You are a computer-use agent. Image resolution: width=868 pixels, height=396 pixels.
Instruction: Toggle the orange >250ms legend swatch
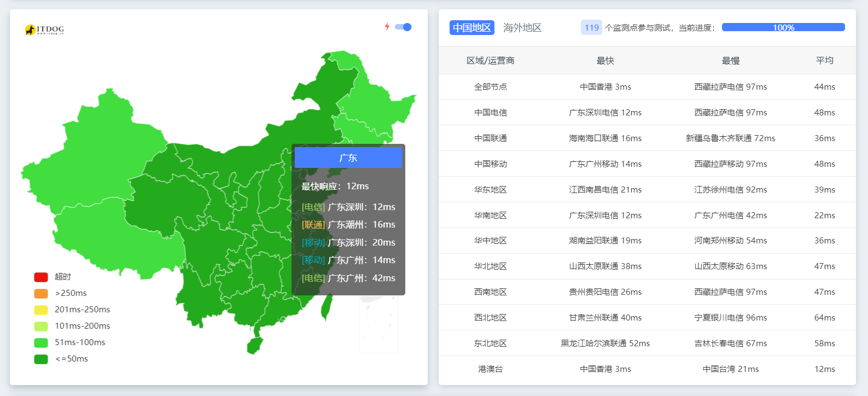point(41,294)
